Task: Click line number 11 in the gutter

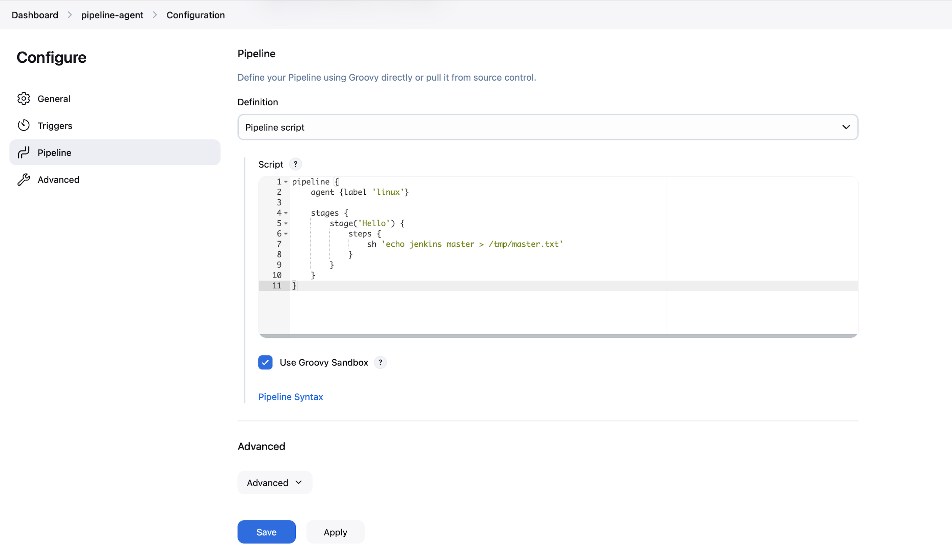Action: click(x=276, y=286)
